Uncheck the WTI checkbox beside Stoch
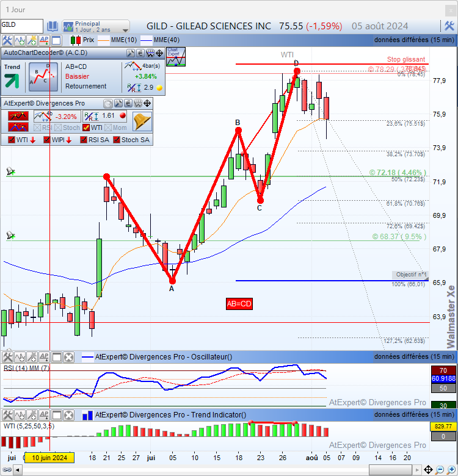The image size is (458, 476). coord(86,128)
